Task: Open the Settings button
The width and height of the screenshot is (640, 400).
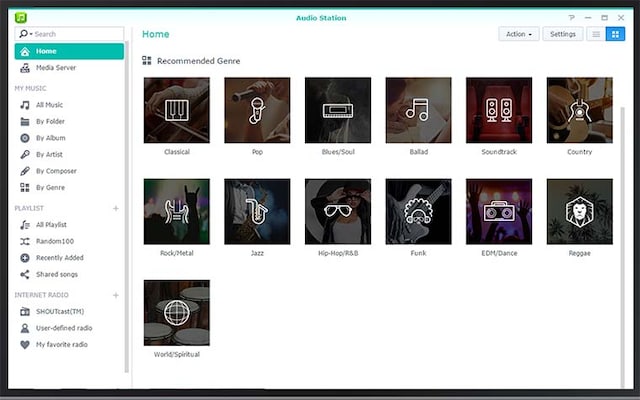Action: [563, 34]
